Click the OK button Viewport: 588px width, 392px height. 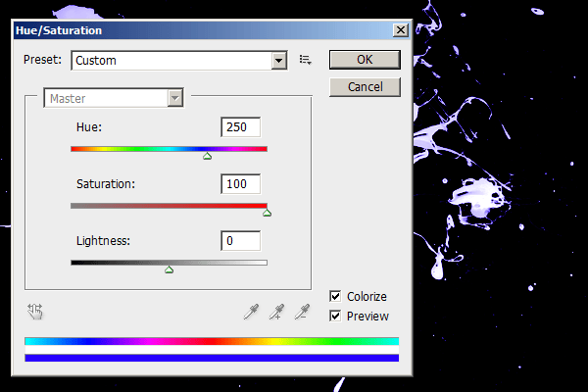tap(365, 60)
